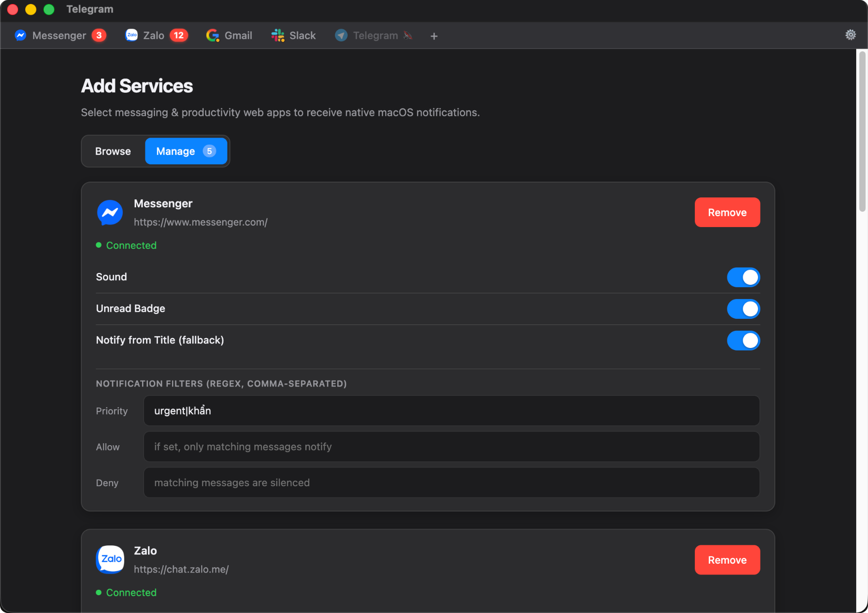The height and width of the screenshot is (613, 868).
Task: Select the Manage segment
Action: pyautogui.click(x=186, y=151)
